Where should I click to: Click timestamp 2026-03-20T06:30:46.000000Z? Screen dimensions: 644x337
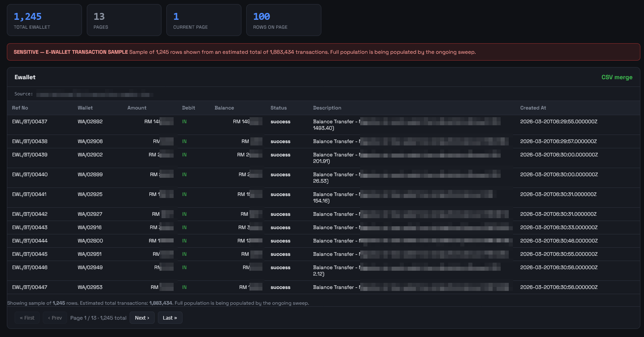559,241
